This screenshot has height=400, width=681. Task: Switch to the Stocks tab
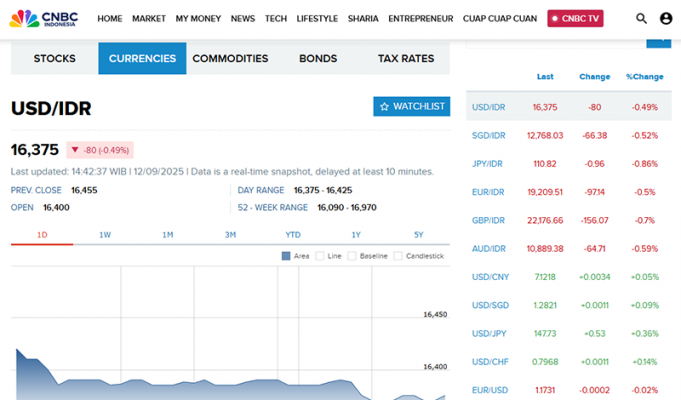coord(54,59)
